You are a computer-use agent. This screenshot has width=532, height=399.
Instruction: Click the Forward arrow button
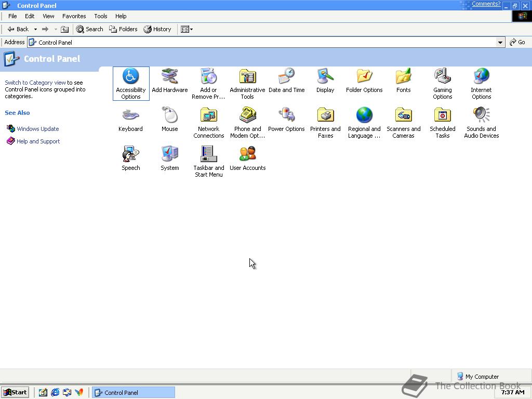pyautogui.click(x=45, y=29)
